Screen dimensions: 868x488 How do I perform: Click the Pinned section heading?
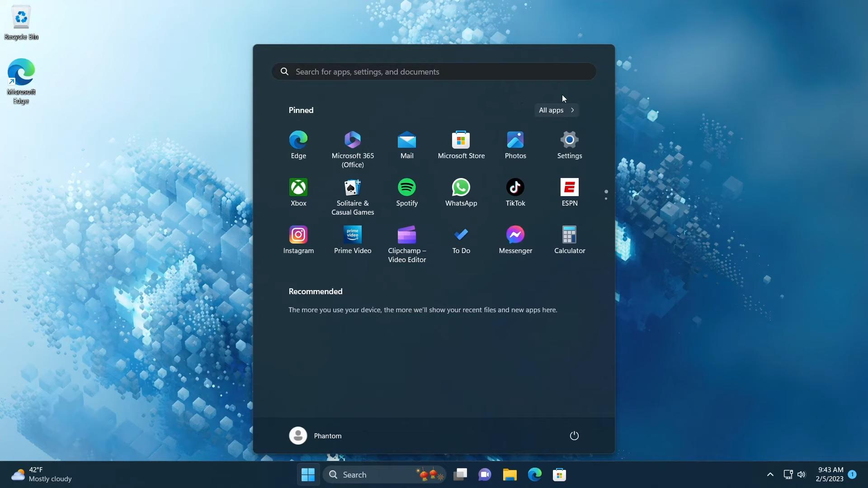click(x=301, y=110)
